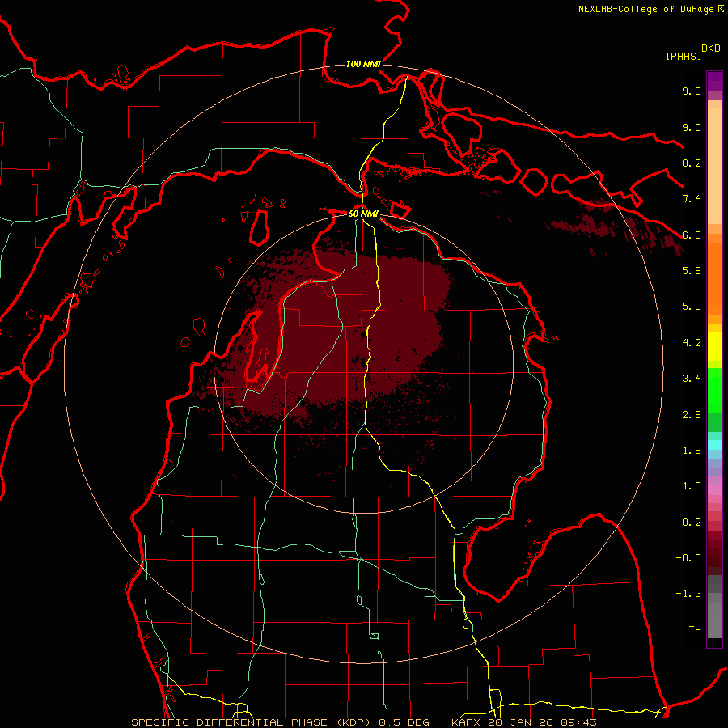The image size is (728, 728).
Task: Pick the light peach segment of the color bar
Action: point(714,166)
